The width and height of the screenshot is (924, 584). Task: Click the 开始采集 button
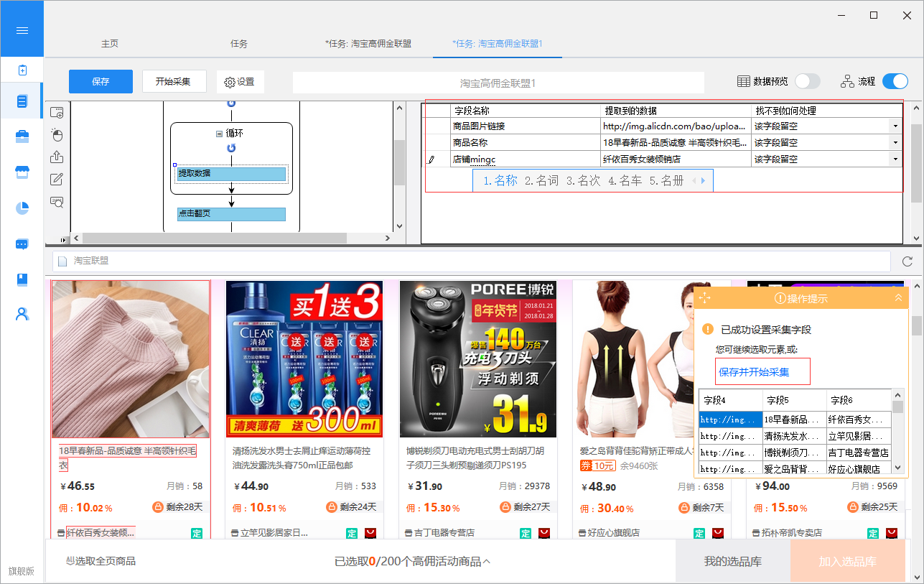pyautogui.click(x=173, y=81)
